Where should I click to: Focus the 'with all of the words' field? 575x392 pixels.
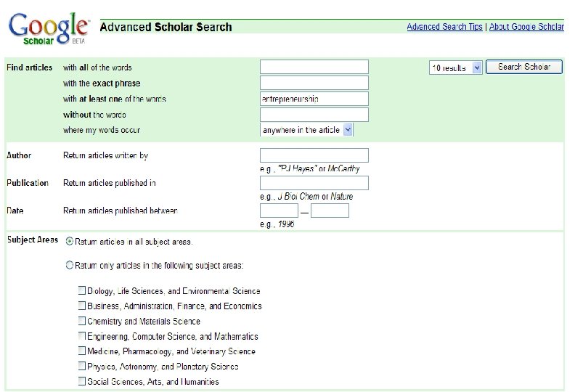[x=314, y=67]
